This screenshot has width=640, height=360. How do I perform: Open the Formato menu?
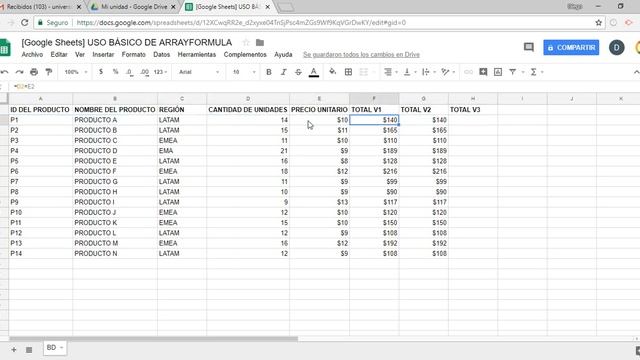(133, 54)
